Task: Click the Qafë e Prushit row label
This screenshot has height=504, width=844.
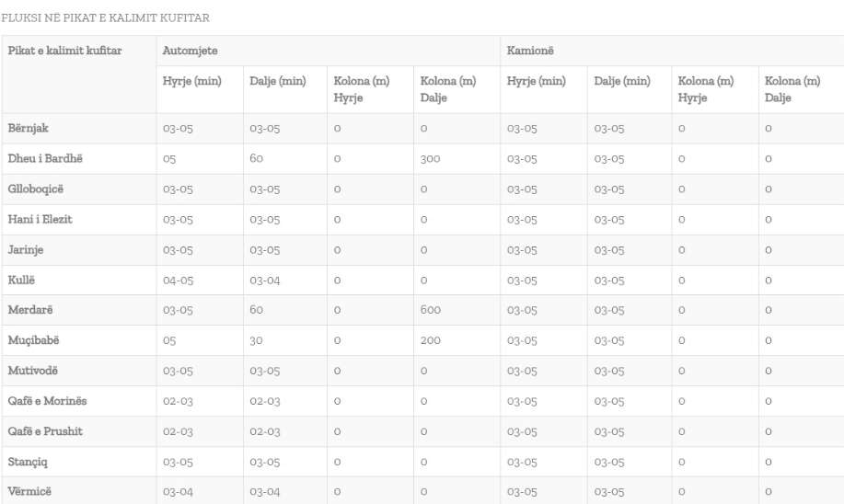Action: tap(45, 430)
